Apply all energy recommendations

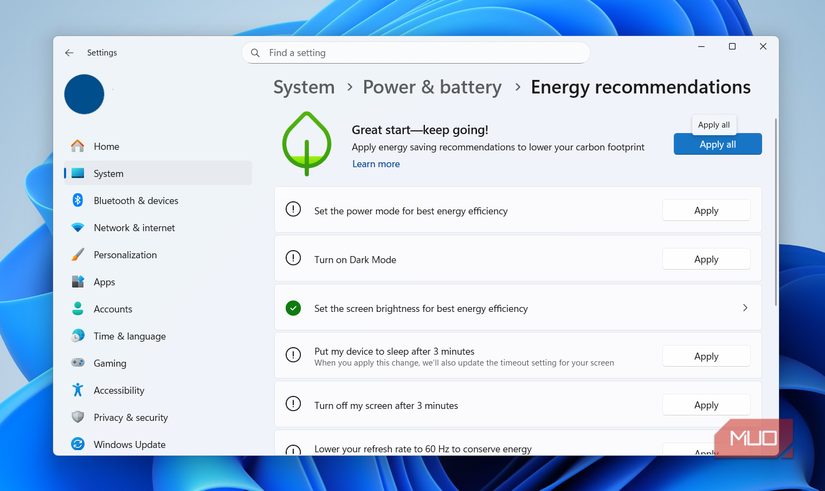coord(718,144)
